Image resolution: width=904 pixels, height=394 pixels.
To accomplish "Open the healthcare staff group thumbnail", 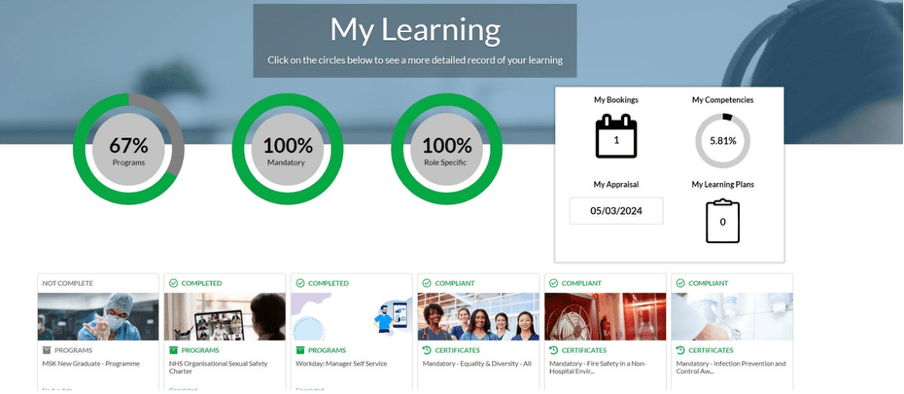I will tap(479, 316).
